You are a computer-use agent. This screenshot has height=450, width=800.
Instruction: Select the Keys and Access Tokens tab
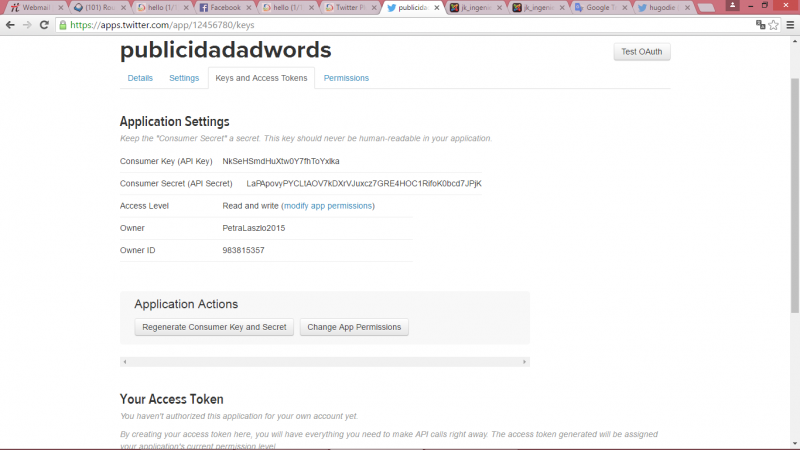261,78
